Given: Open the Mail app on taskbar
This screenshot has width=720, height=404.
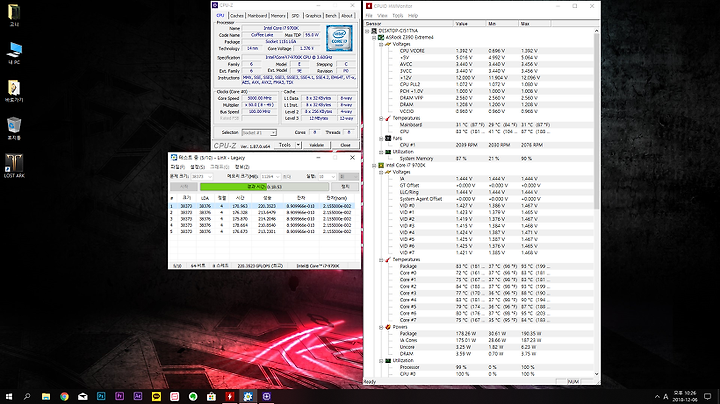Looking at the screenshot, I should pyautogui.click(x=83, y=396).
